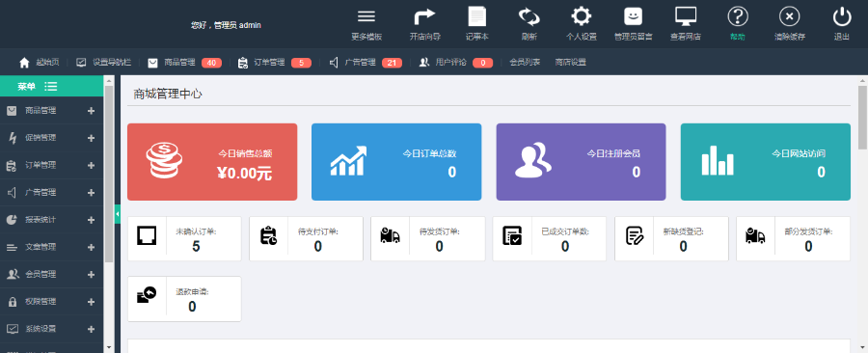
Task: Click the ¥0.00元 sales amount
Action: click(x=245, y=174)
